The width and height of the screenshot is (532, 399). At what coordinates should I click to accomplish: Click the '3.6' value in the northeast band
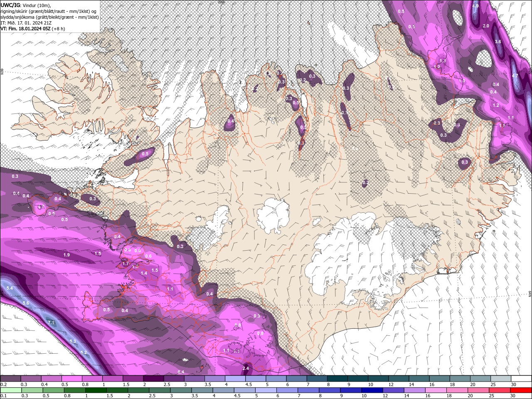(x=498, y=42)
